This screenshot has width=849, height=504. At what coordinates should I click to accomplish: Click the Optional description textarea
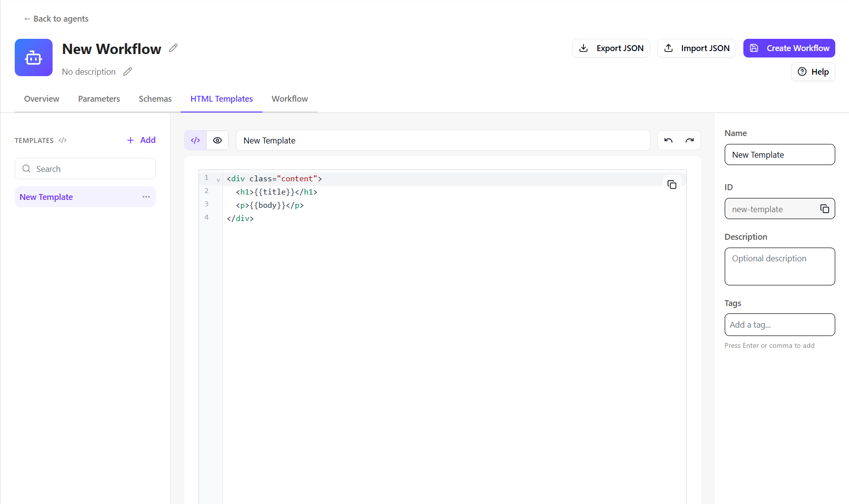780,266
